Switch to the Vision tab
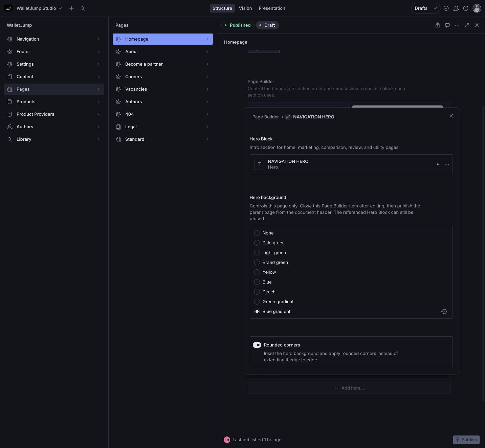 (245, 8)
